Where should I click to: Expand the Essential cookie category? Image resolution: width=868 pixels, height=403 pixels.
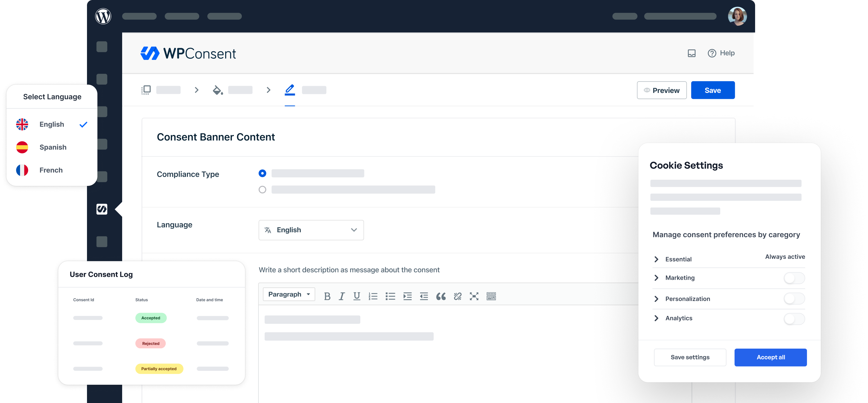point(656,259)
